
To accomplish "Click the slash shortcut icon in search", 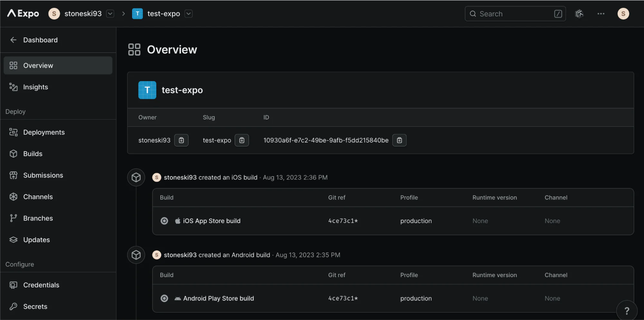I will tap(558, 14).
